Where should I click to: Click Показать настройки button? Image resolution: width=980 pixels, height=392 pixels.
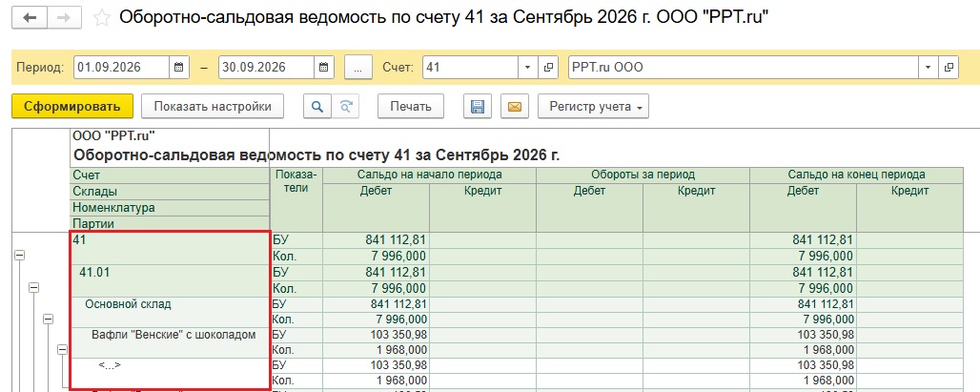tap(213, 106)
